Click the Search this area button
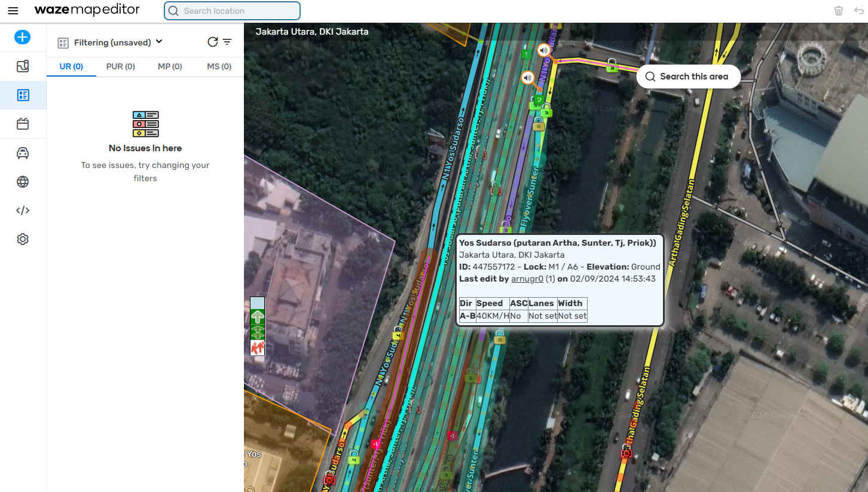Image resolution: width=868 pixels, height=492 pixels. (x=688, y=77)
